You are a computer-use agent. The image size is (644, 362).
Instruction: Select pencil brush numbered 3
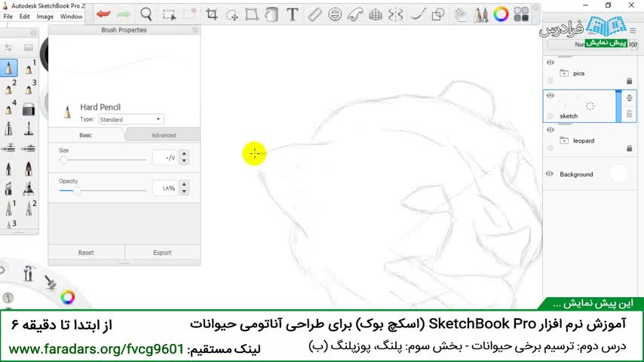pos(29,88)
